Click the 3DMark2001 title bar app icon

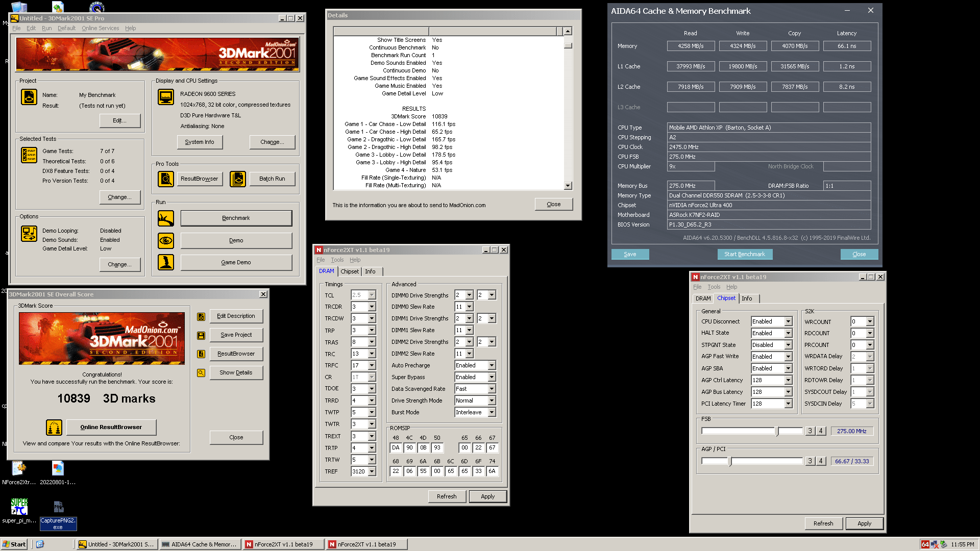click(15, 18)
